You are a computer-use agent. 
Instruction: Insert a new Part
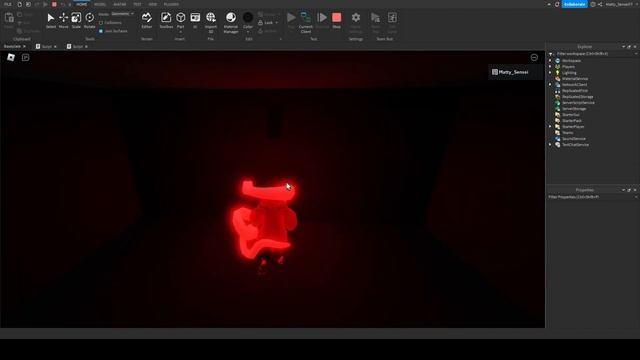(180, 20)
